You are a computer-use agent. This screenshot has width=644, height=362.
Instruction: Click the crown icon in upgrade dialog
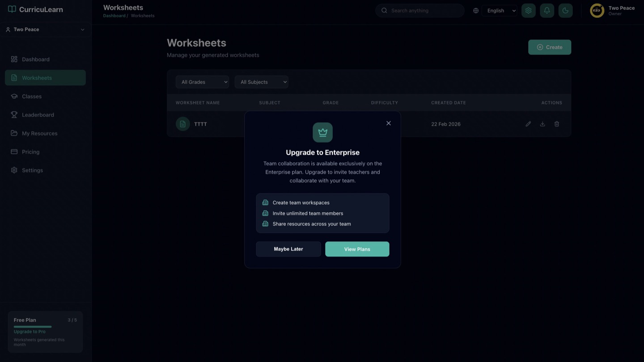(322, 132)
